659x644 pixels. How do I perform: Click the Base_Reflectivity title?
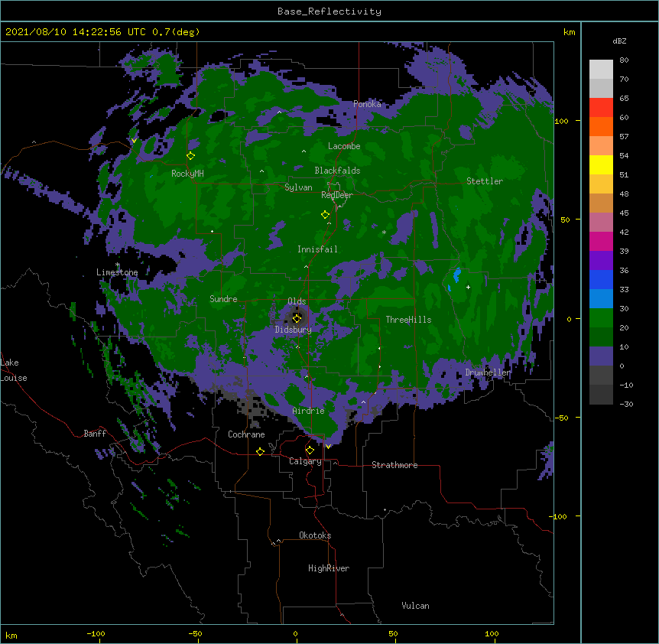click(x=329, y=11)
